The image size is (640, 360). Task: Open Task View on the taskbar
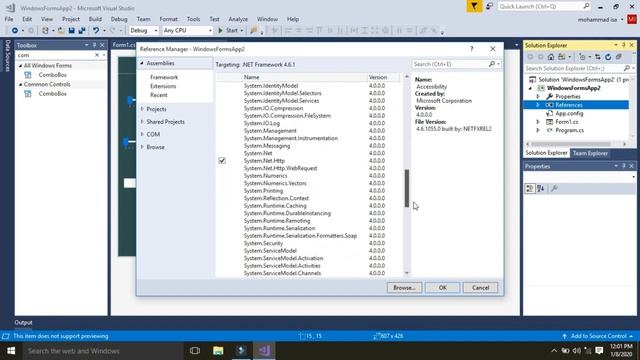195,351
